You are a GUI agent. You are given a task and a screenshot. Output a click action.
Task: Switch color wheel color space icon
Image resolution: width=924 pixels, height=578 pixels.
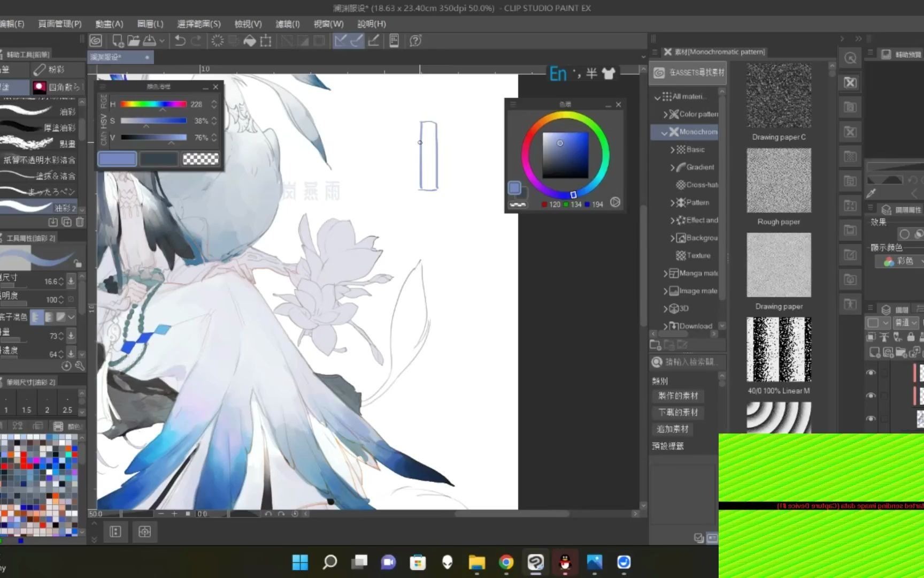click(615, 202)
